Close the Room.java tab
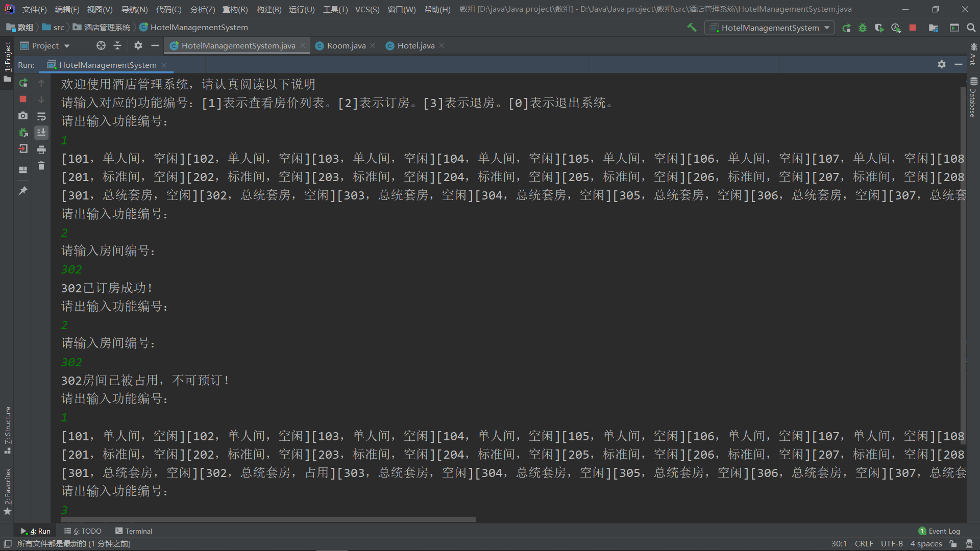 click(373, 45)
